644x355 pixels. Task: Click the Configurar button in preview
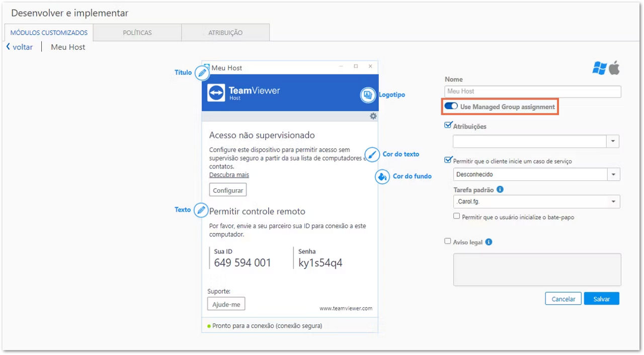coord(228,190)
